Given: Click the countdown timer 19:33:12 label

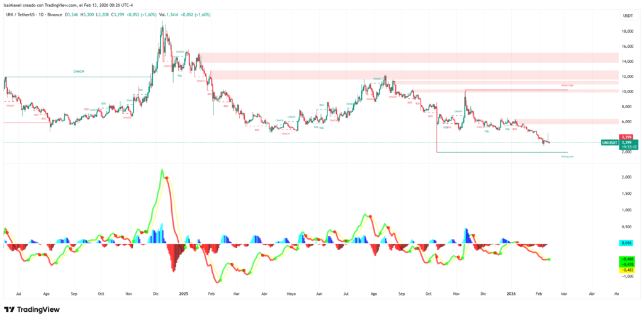Looking at the screenshot, I should 628,146.
